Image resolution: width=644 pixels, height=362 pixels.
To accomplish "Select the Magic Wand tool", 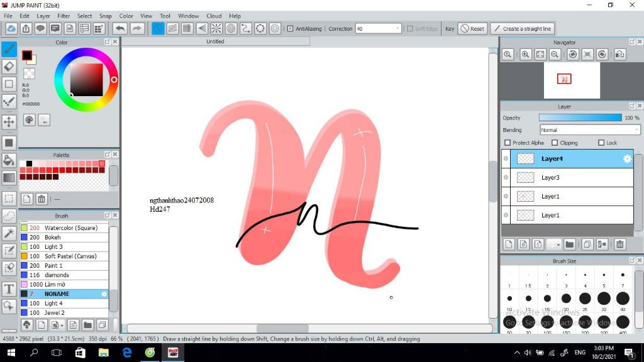I will (x=9, y=233).
